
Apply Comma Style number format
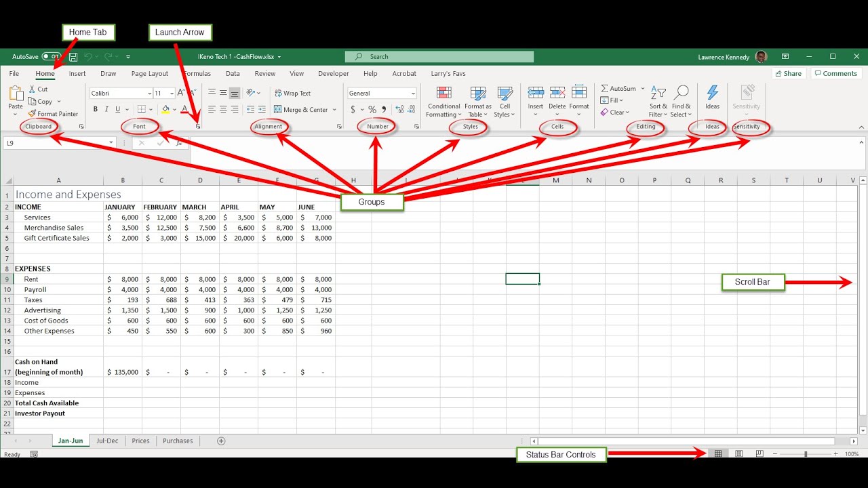tap(384, 109)
